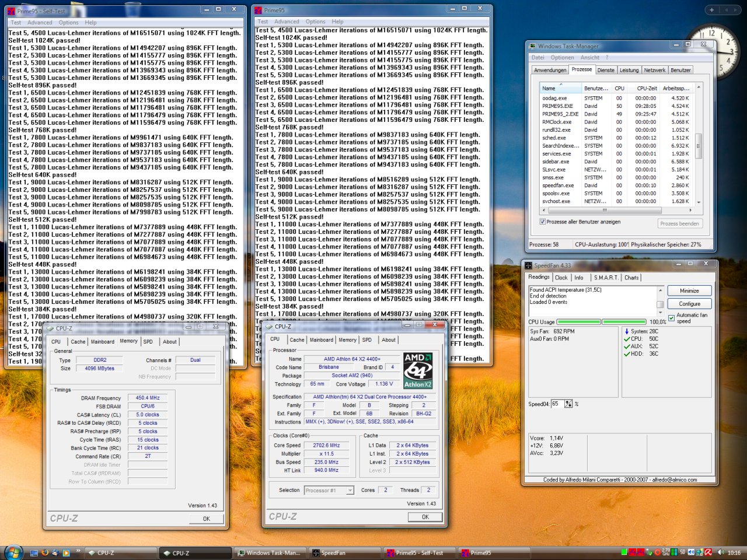Viewport: 747px width, 560px height.
Task: Click SpeedFan 50 temperature tray icon
Action: click(x=682, y=552)
